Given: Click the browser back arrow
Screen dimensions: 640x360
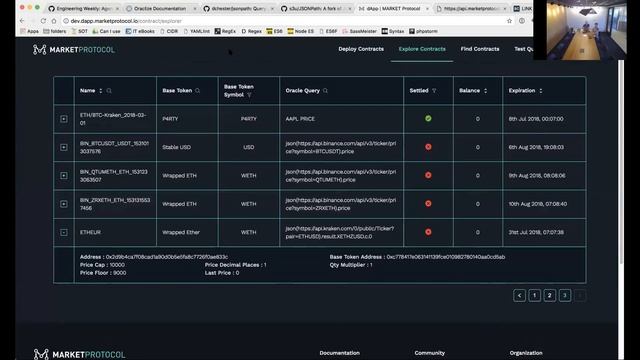Looking at the screenshot, I should pos(22,21).
